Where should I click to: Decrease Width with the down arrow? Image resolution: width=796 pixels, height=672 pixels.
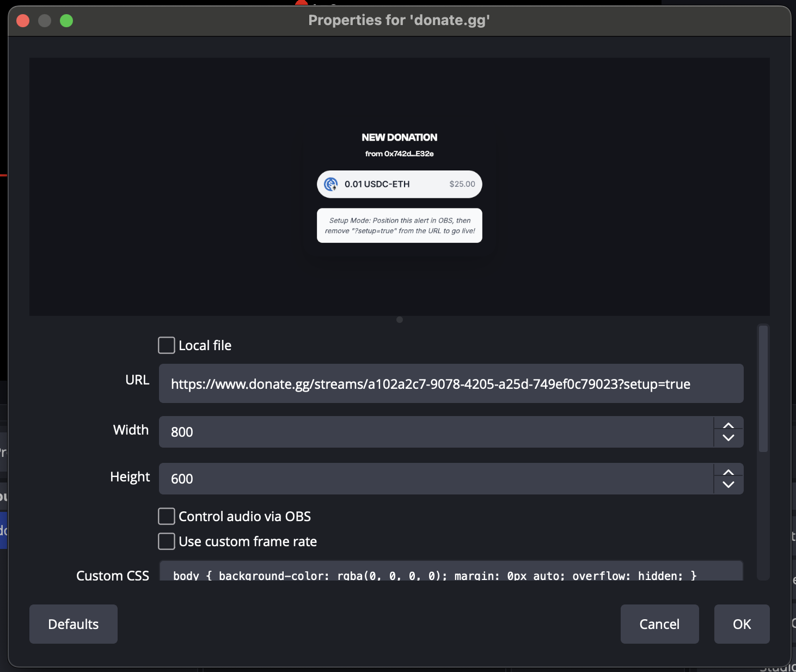point(728,438)
